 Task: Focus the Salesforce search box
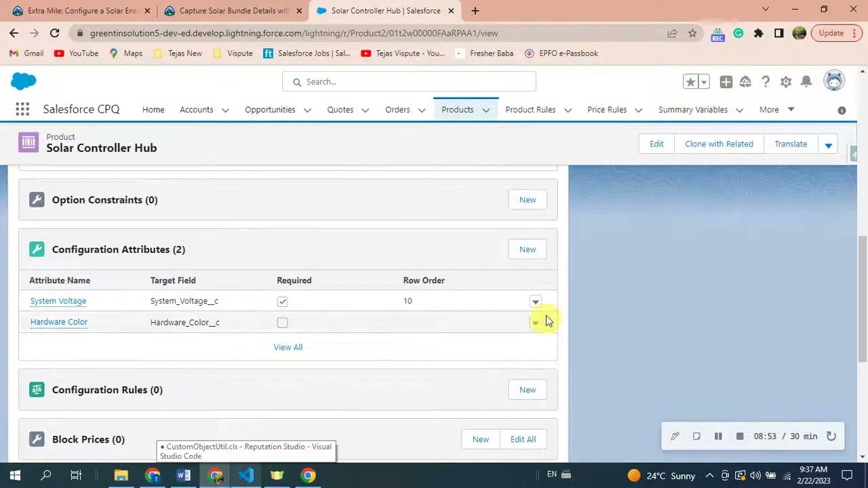409,81
